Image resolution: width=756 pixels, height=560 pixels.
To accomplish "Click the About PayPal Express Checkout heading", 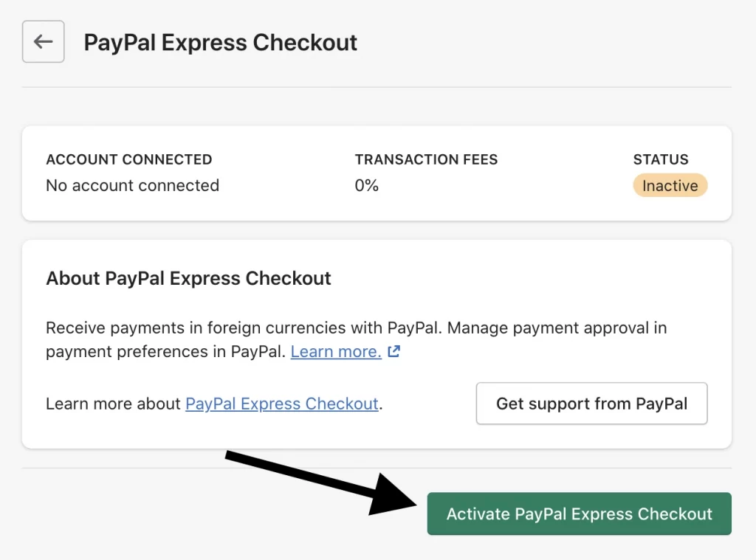I will pos(188,278).
